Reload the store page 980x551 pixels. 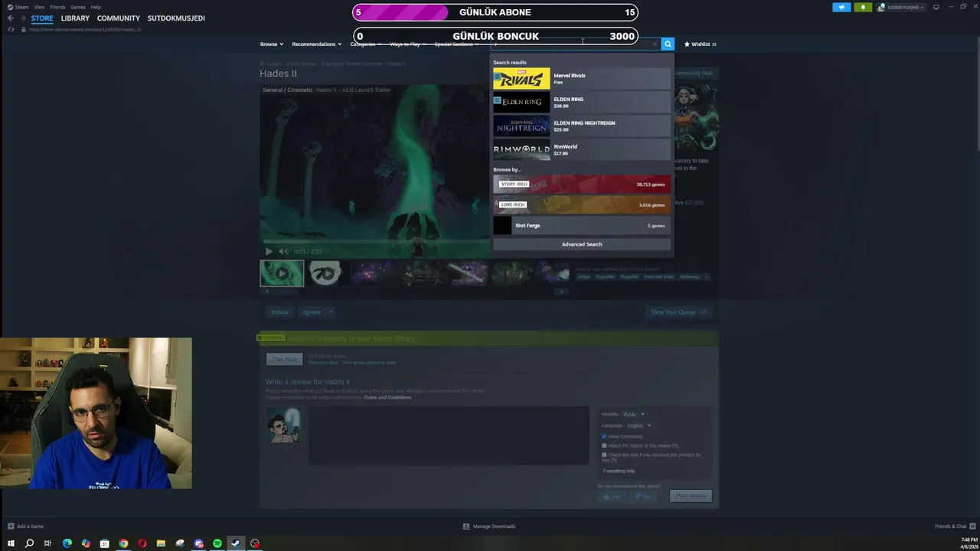tap(11, 29)
